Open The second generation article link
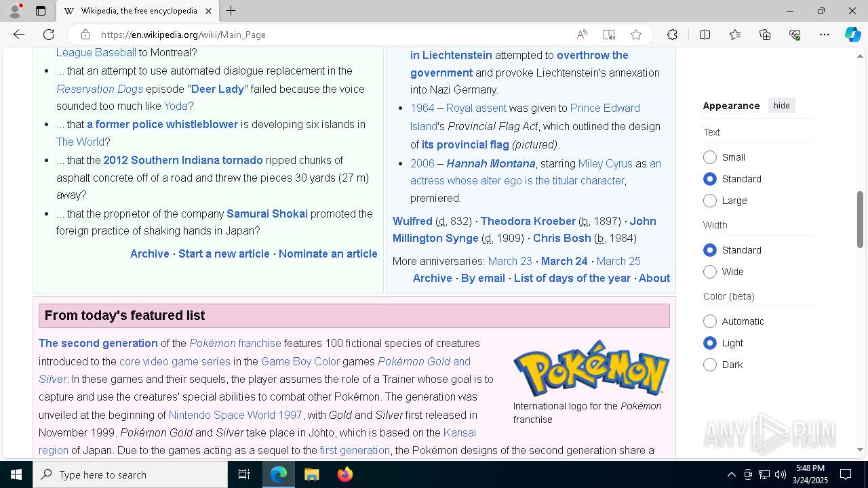Image resolution: width=868 pixels, height=488 pixels. tap(98, 343)
